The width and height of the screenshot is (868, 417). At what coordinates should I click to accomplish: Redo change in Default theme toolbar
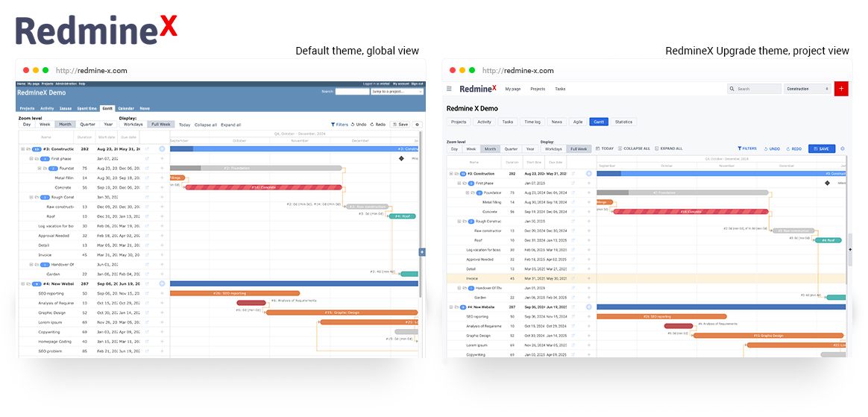377,125
